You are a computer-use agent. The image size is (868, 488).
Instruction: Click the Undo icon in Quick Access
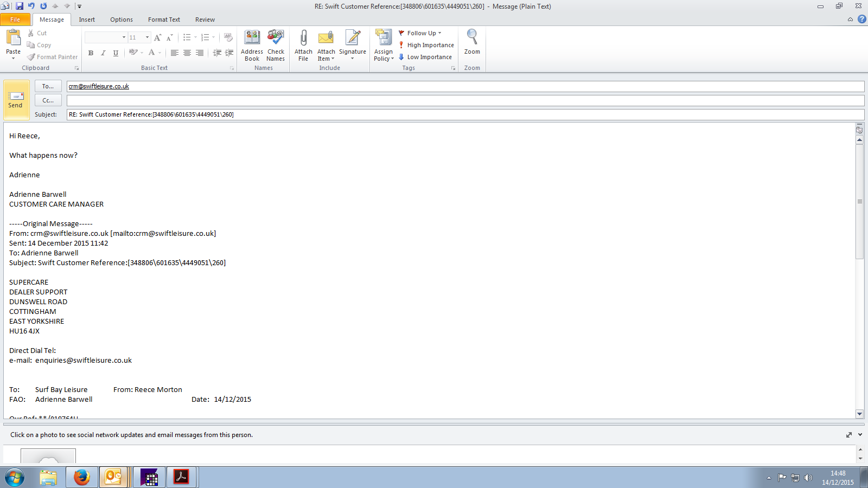(31, 6)
